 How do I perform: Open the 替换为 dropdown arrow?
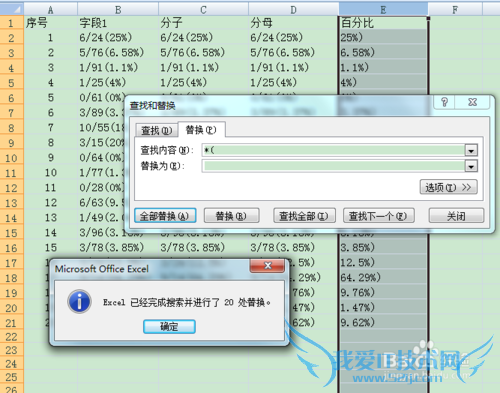(471, 166)
